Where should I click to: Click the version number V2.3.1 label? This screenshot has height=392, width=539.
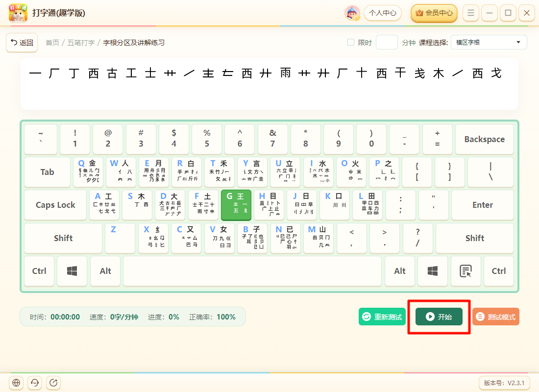coord(504,383)
